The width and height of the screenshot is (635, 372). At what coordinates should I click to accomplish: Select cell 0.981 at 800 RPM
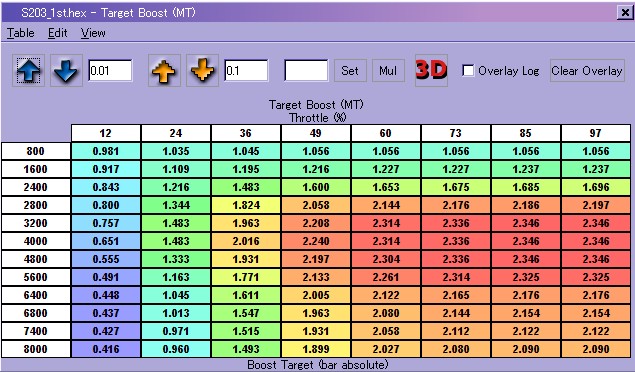(x=106, y=151)
